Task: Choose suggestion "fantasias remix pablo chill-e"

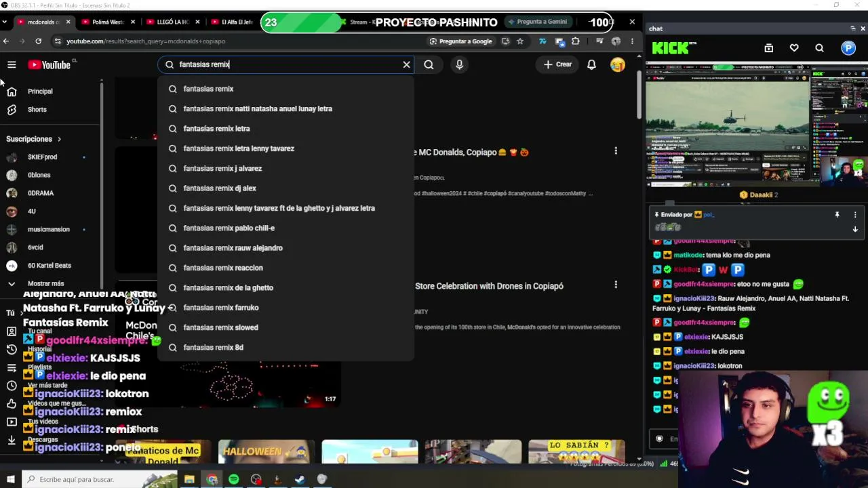Action: pyautogui.click(x=285, y=228)
